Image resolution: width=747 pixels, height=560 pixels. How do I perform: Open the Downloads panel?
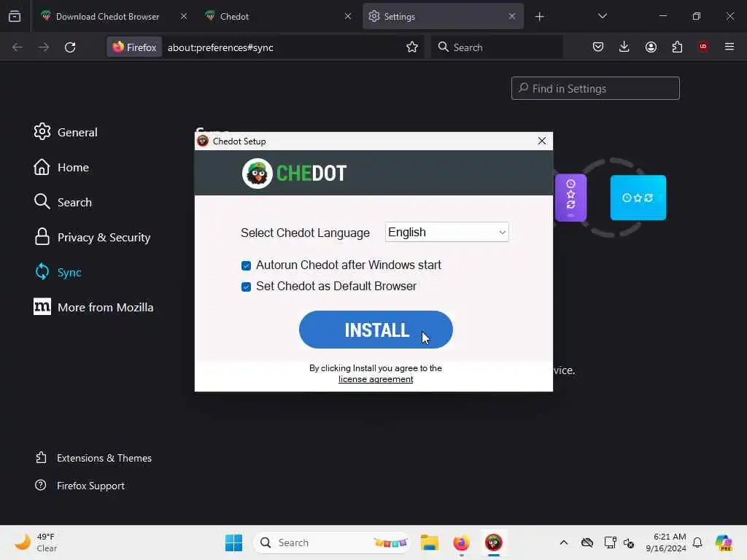(624, 47)
